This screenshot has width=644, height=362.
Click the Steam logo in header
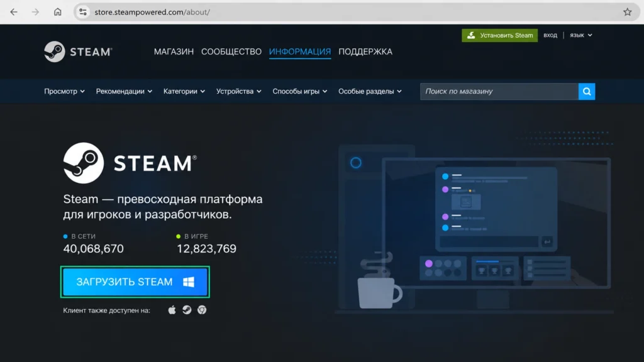(78, 52)
